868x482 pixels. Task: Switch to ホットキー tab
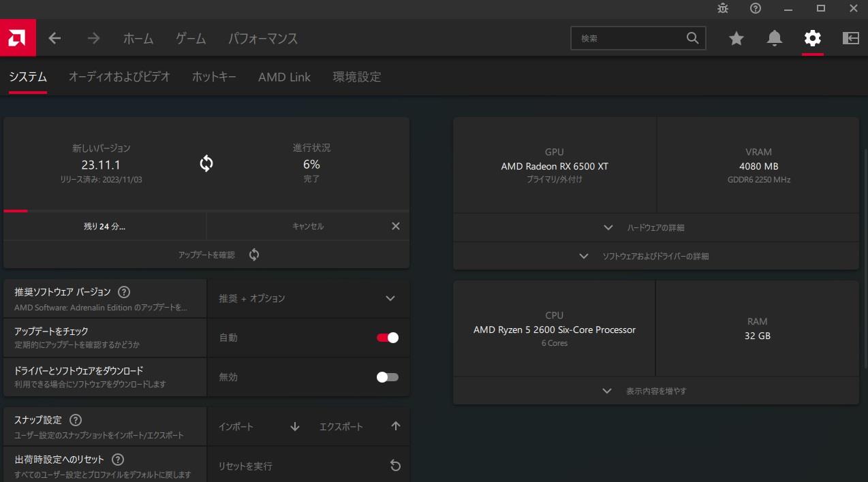click(x=214, y=77)
